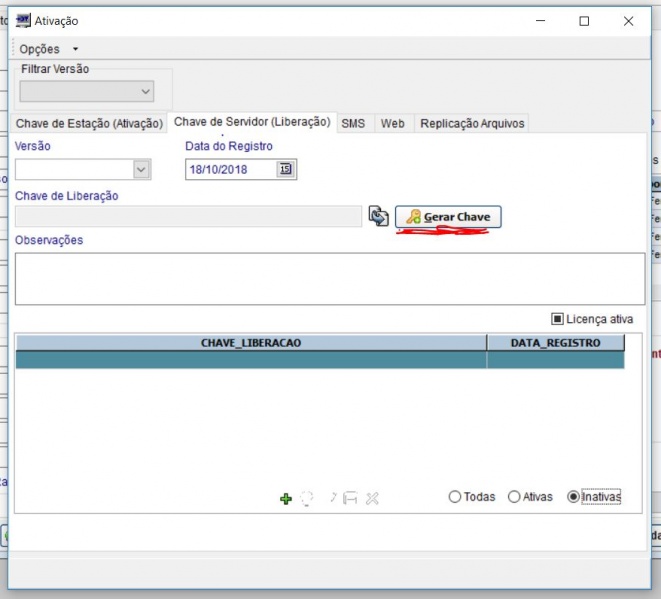
Task: Toggle the Licença ativa checkbox
Action: coord(557,319)
